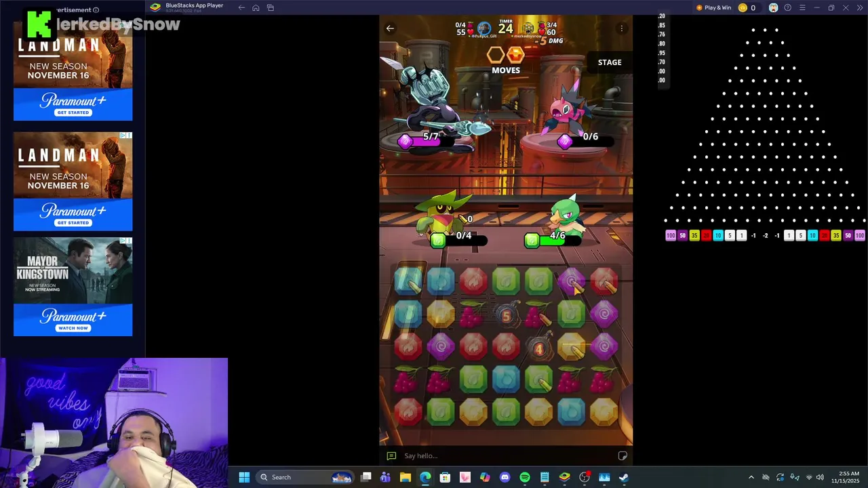This screenshot has width=868, height=488.
Task: Select the bomb tile numbered 5
Action: [507, 314]
